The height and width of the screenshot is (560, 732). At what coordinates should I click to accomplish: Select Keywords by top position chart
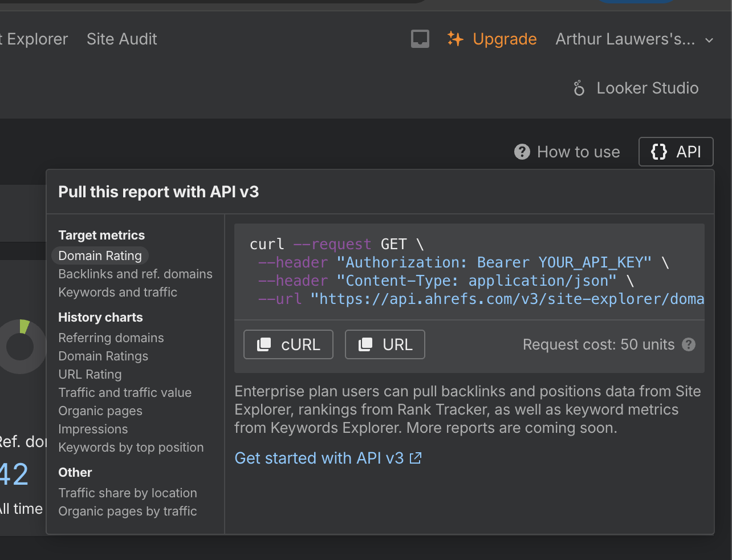point(131,447)
